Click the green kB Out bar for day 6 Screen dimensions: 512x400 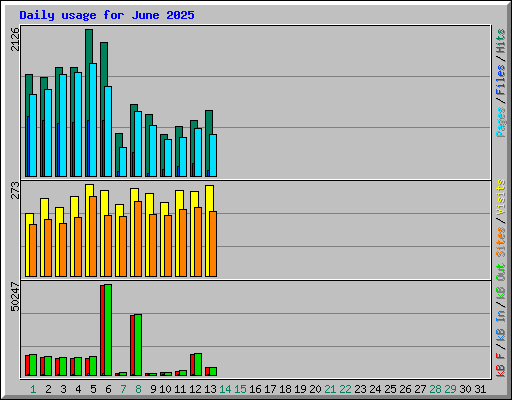(108, 330)
